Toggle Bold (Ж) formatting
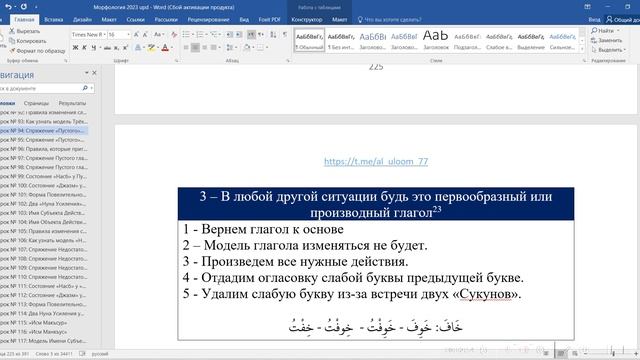 pos(75,48)
